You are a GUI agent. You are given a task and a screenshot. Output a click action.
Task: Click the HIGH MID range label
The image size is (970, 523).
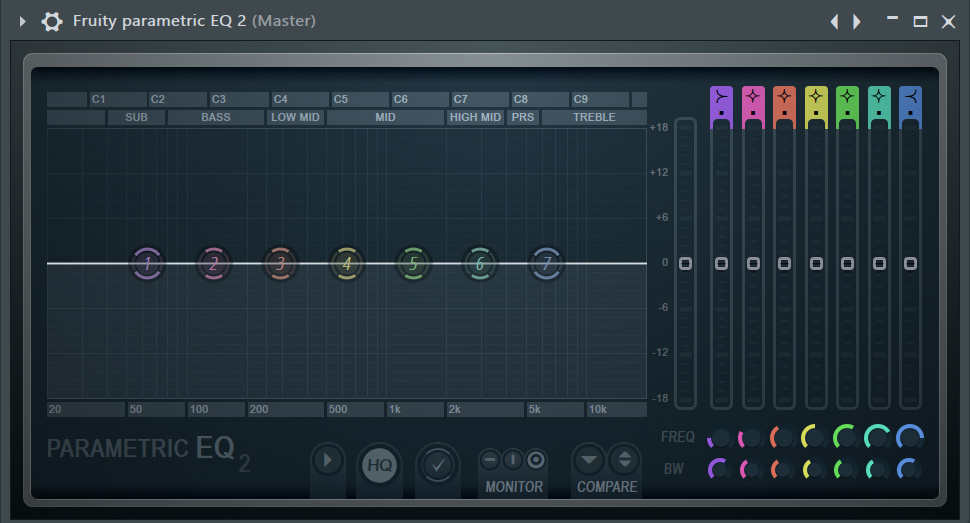[x=475, y=118]
